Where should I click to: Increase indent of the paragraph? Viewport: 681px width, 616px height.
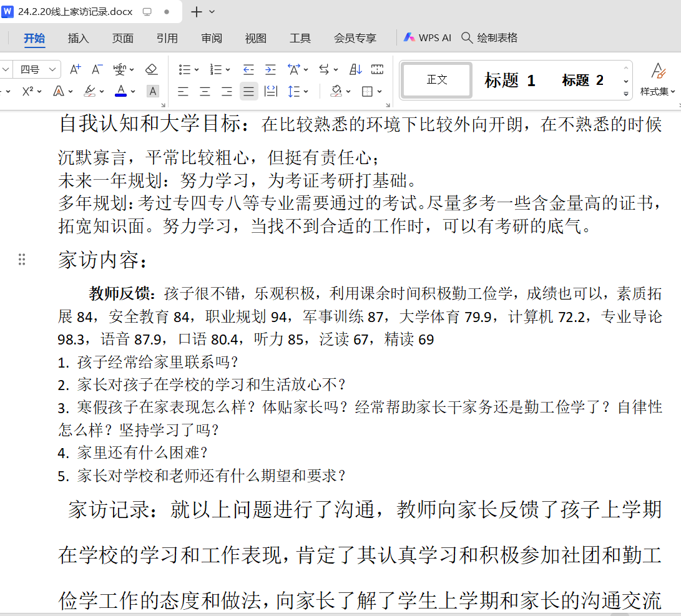(270, 69)
